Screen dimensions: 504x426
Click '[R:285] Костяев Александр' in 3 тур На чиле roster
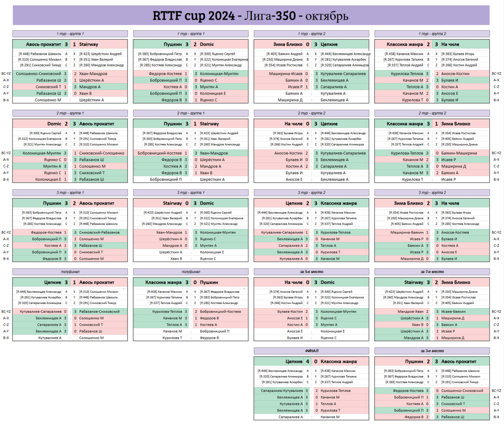460,224
